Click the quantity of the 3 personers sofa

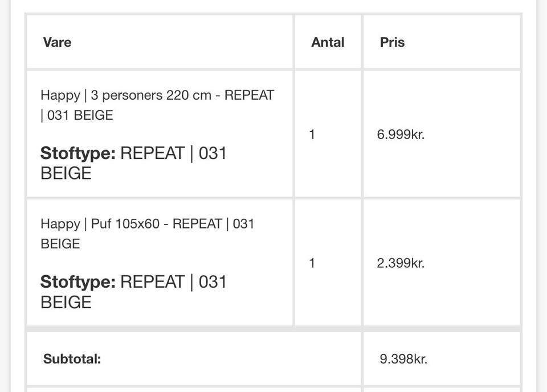[x=312, y=134]
